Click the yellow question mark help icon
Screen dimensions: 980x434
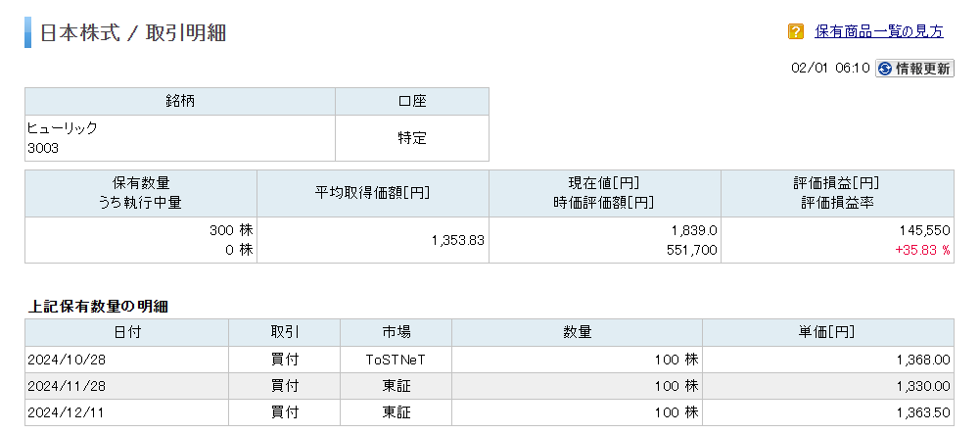click(796, 31)
